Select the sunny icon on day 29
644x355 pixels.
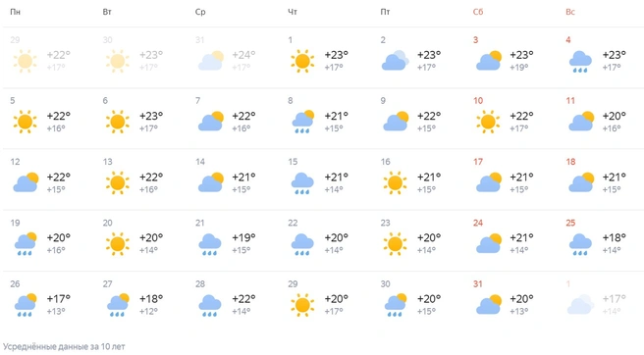pos(302,305)
